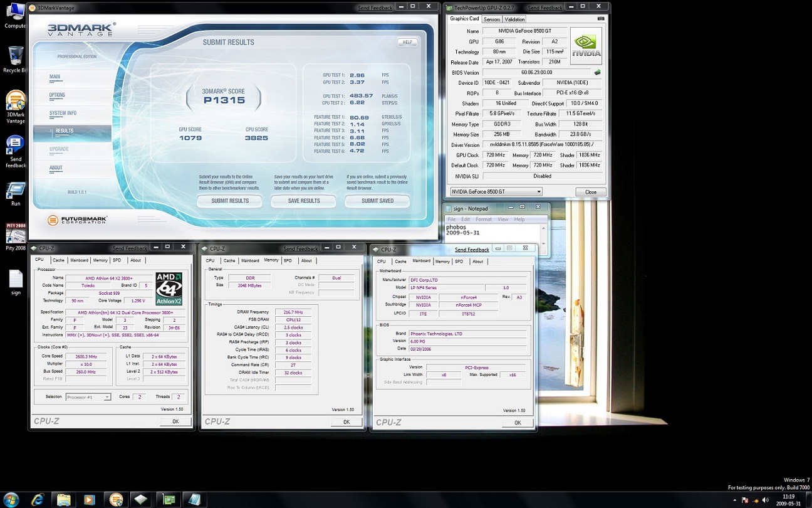This screenshot has width=812, height=508.
Task: Click the Save Results button
Action: coord(304,201)
